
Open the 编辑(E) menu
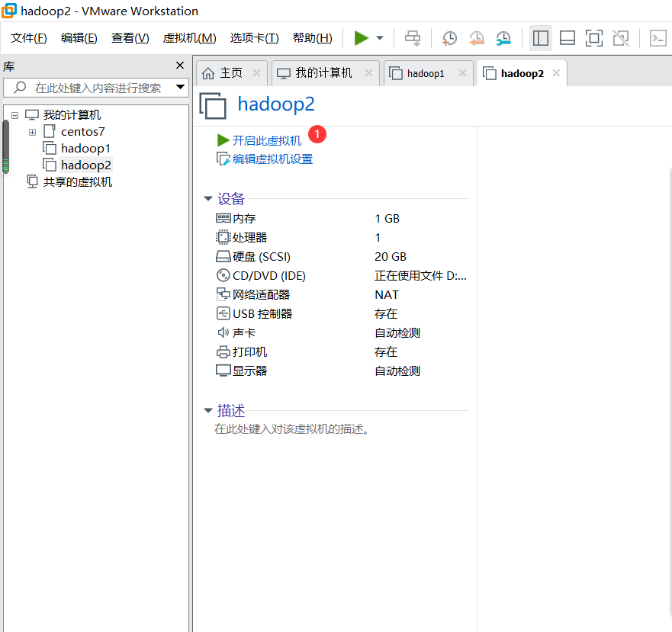(x=79, y=38)
